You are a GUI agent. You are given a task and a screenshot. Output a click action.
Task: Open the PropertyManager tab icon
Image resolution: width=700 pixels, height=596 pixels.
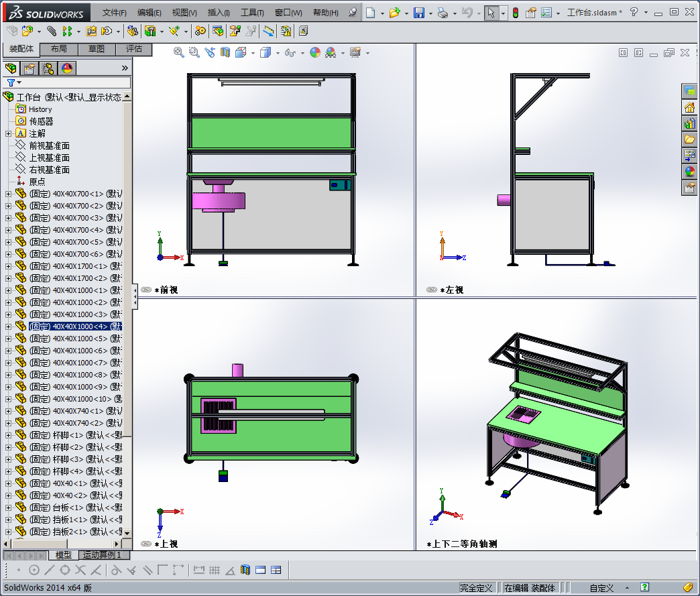[x=30, y=68]
